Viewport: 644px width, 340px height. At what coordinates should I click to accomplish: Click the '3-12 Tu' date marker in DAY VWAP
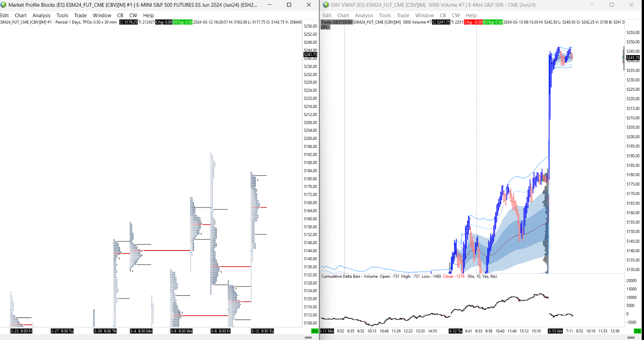coord(456,331)
